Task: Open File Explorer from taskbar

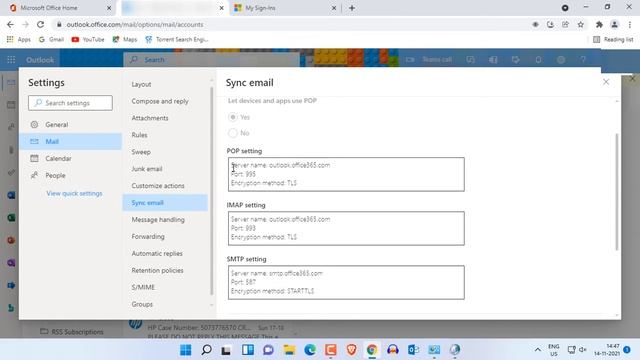Action: pyautogui.click(x=289, y=349)
